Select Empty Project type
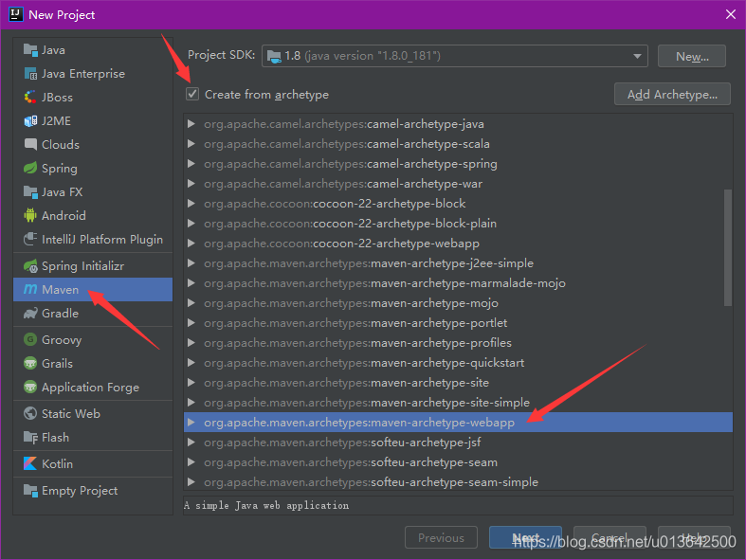This screenshot has width=746, height=560. point(93,490)
